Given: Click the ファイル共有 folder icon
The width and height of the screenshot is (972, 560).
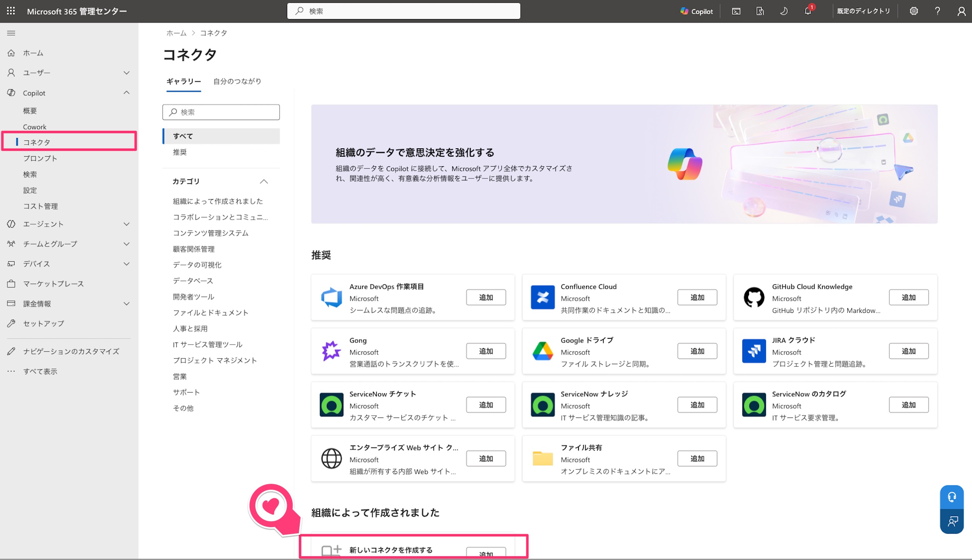Looking at the screenshot, I should click(543, 458).
